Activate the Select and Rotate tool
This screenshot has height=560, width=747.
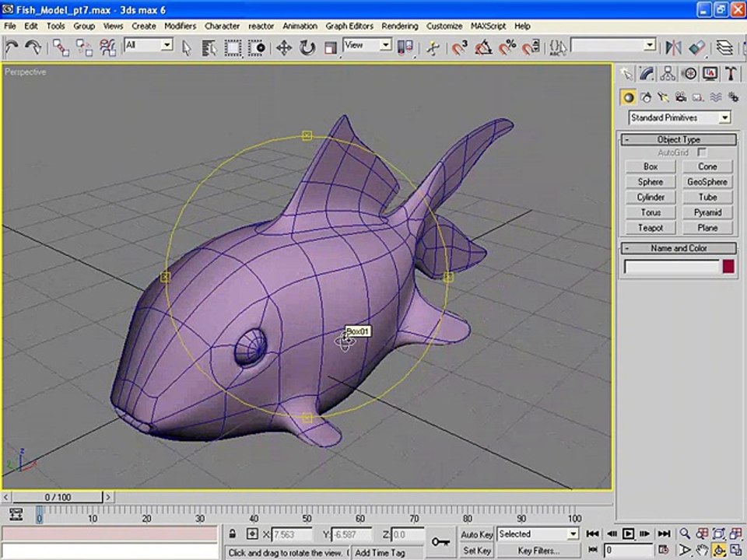coord(307,47)
